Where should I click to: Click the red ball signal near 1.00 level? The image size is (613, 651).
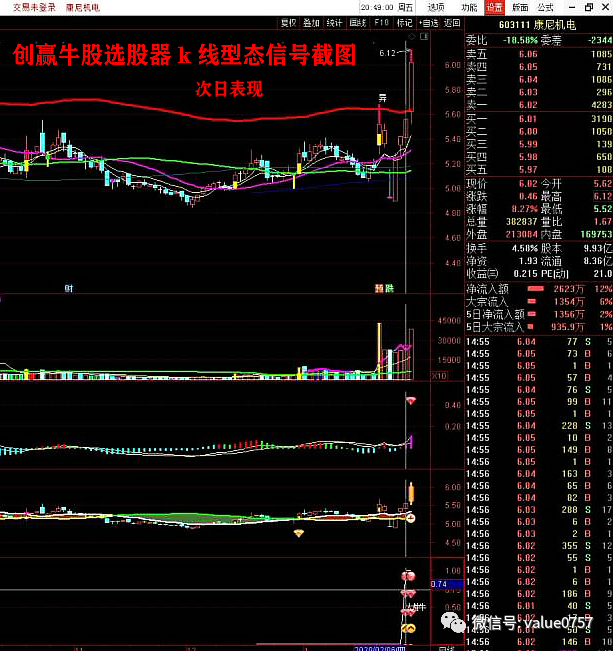[x=408, y=576]
